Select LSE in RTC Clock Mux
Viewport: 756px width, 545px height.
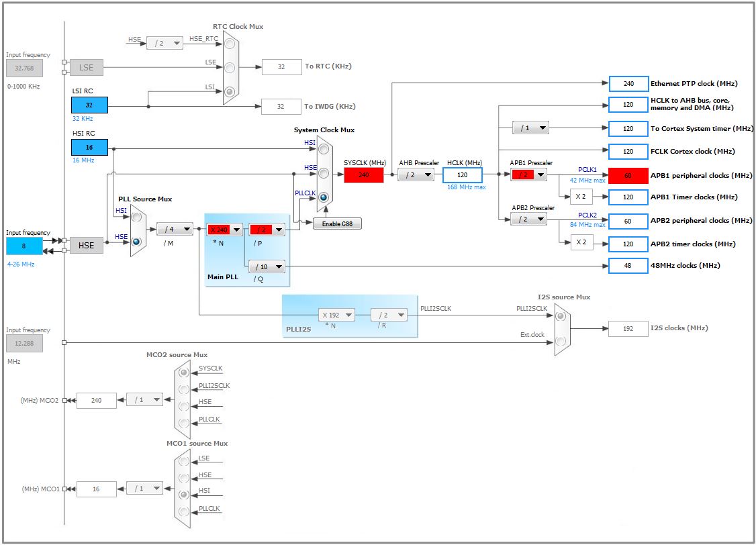point(230,68)
